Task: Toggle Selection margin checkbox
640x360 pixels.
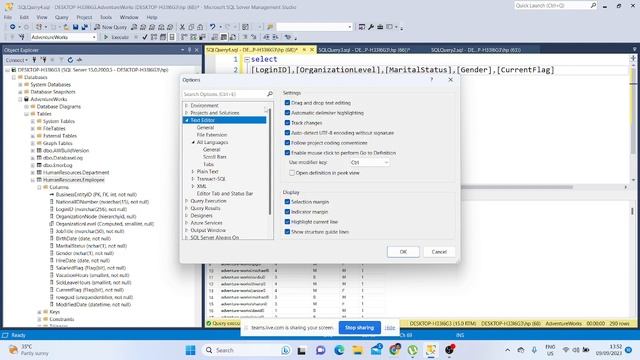Action: [x=287, y=202]
